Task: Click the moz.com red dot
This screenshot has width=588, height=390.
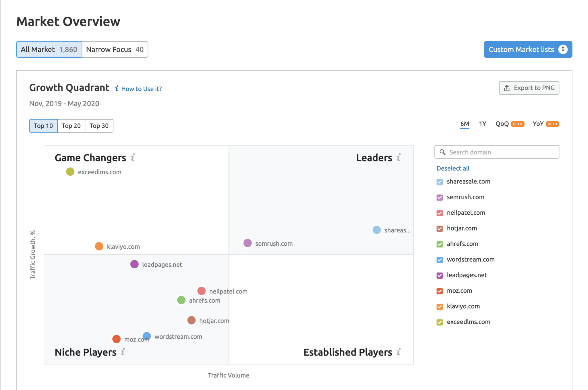Action: pos(116,339)
